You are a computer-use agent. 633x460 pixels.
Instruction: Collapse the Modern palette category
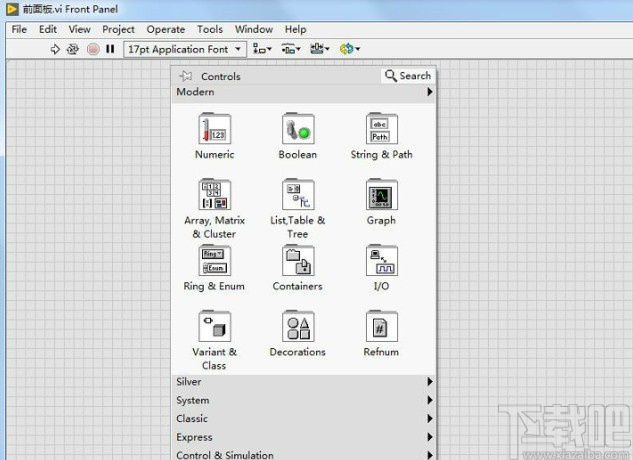coord(304,92)
